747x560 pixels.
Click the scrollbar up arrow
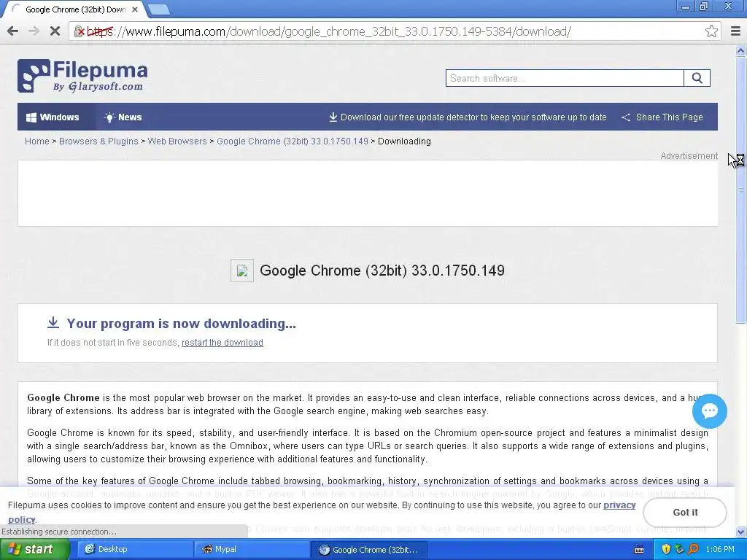pos(741,50)
